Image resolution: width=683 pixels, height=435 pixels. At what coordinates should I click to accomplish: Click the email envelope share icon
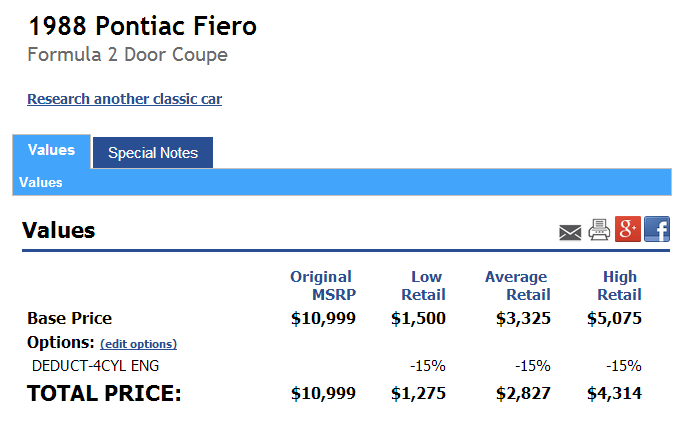click(570, 232)
